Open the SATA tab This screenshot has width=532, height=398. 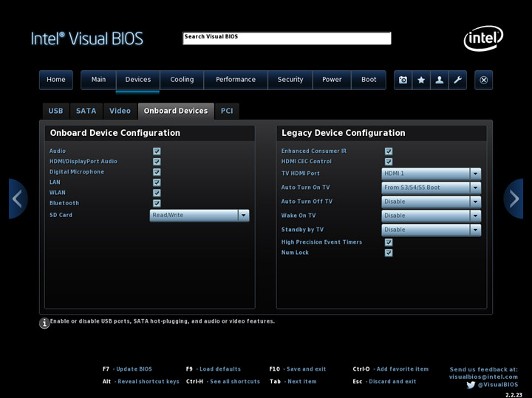[x=86, y=111]
